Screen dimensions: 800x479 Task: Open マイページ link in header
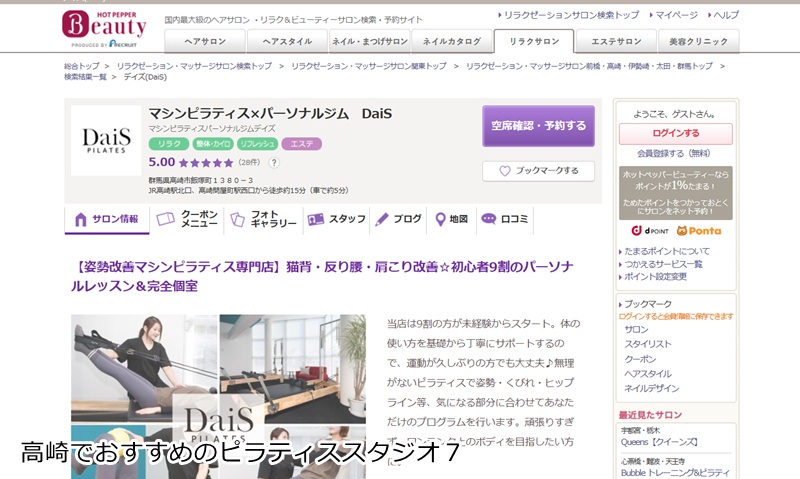677,15
